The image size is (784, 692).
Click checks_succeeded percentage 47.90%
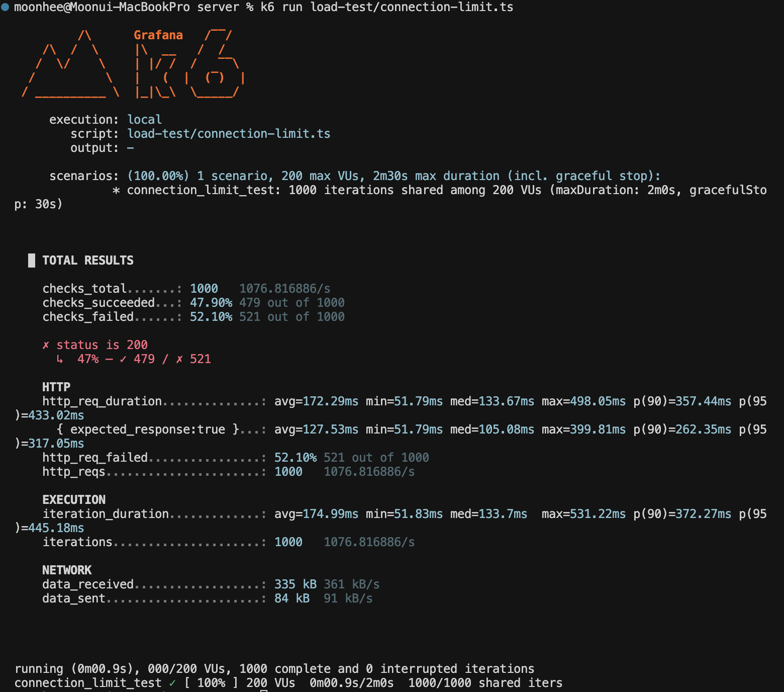(x=211, y=303)
